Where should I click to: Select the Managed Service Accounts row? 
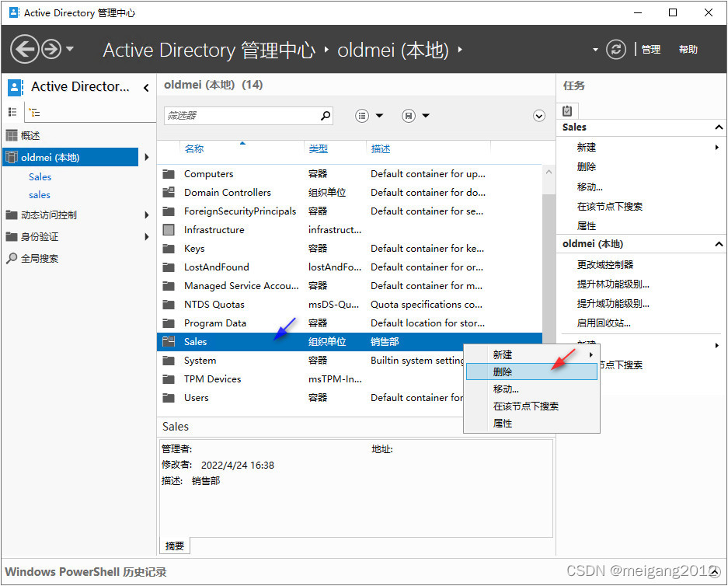click(349, 285)
